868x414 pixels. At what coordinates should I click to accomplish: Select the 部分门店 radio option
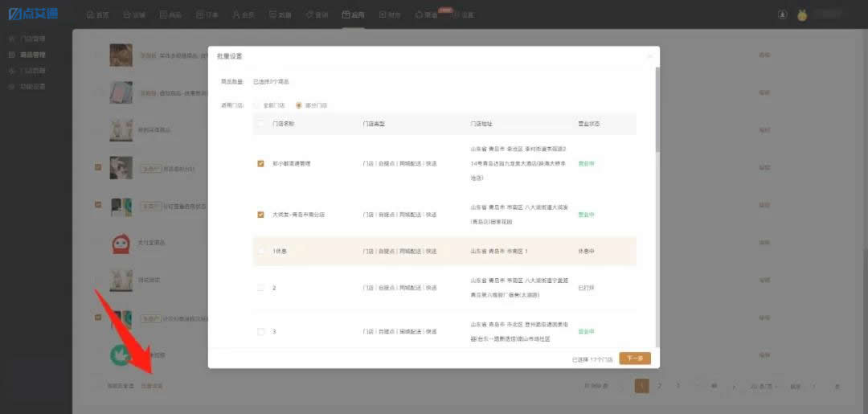tap(312, 105)
